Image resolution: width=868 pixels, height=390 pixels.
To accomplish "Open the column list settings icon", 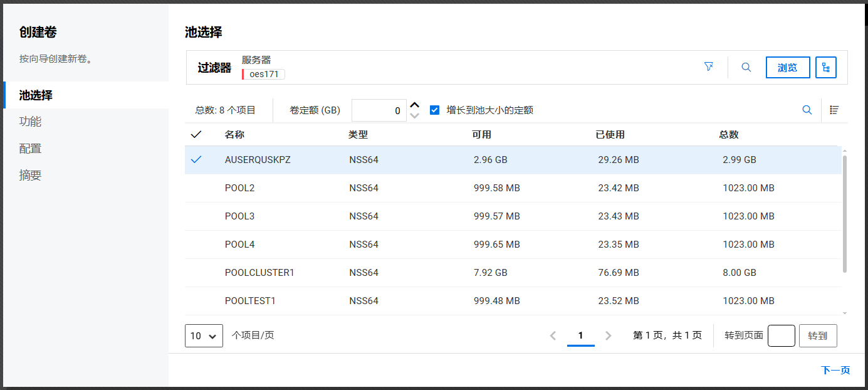I will click(x=834, y=110).
